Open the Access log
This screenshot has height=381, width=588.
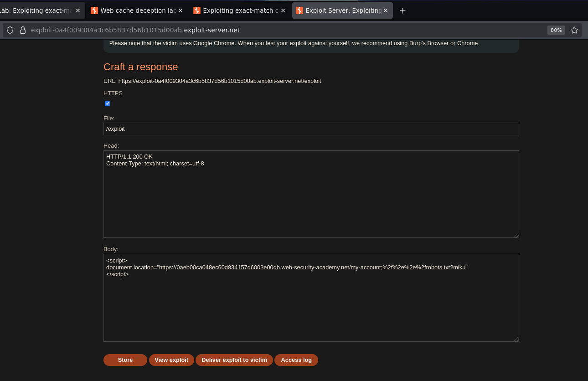(296, 360)
